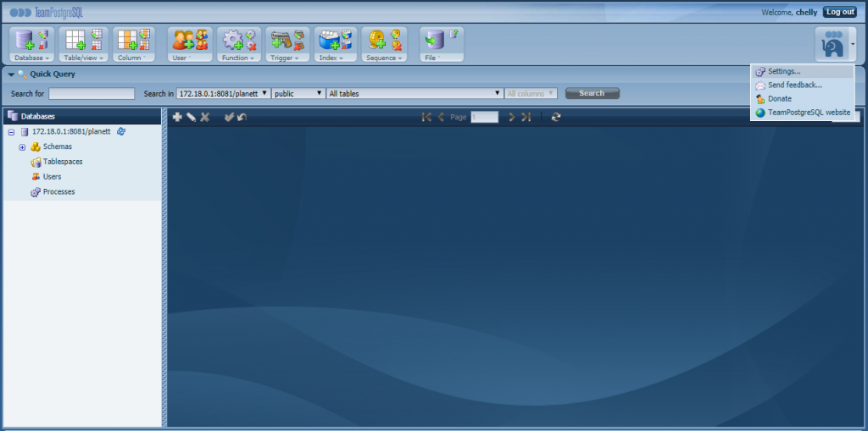Open the Trigger dropdown menu
This screenshot has width=868, height=431.
[287, 58]
